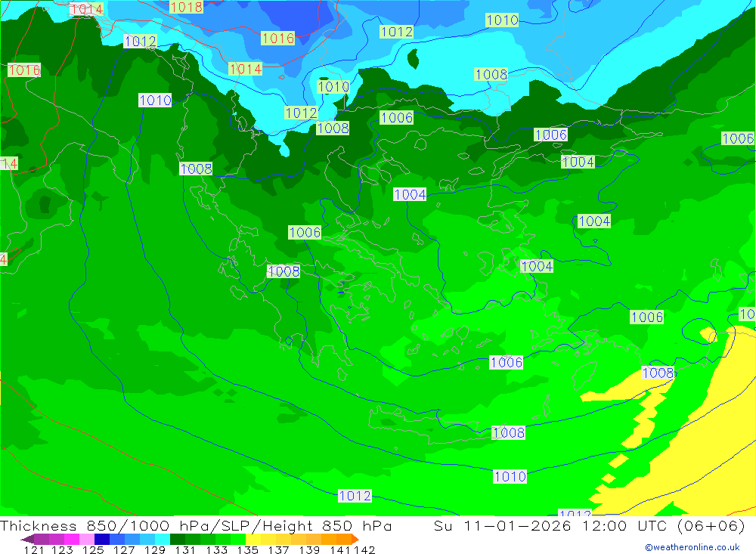The width and height of the screenshot is (756, 554).
Task: Click the legend value 127
Action: pos(124,549)
